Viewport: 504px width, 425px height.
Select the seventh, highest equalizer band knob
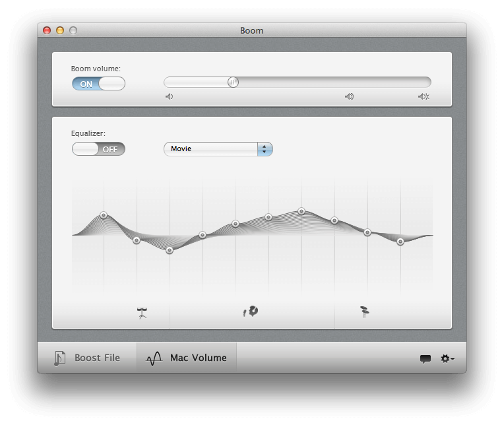(x=301, y=211)
